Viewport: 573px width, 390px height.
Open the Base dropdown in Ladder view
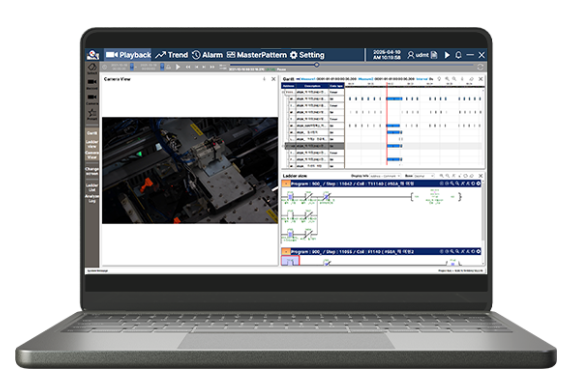coord(424,176)
